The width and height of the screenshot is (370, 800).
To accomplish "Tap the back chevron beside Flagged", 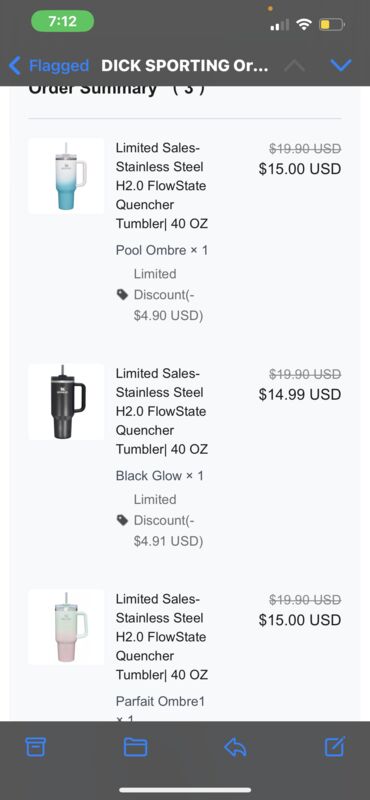I will pos(15,65).
